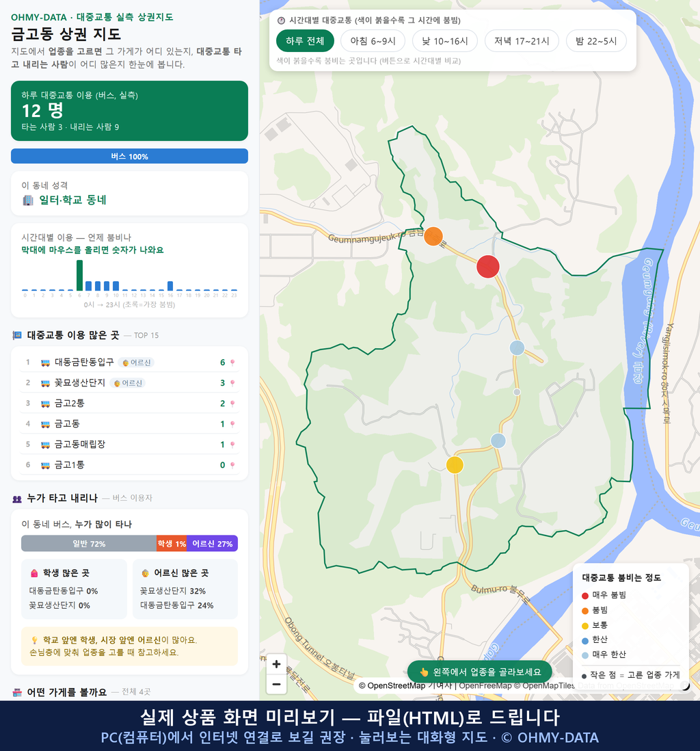700x751 pixels.
Task: Click the bus icon beside 금고2통
Action: pos(46,404)
